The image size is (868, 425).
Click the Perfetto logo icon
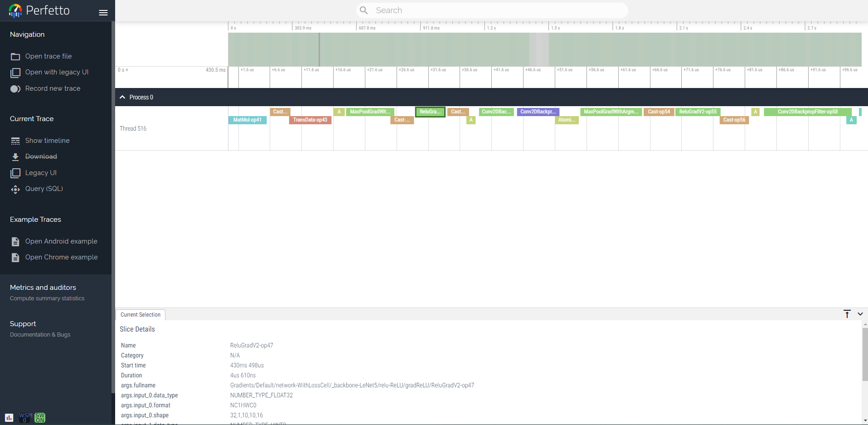(15, 10)
